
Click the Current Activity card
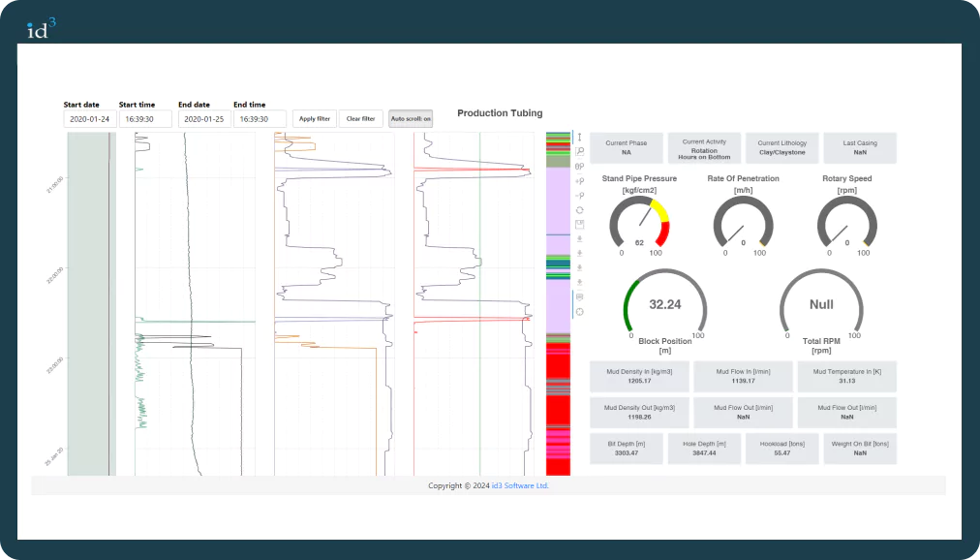[x=704, y=147]
